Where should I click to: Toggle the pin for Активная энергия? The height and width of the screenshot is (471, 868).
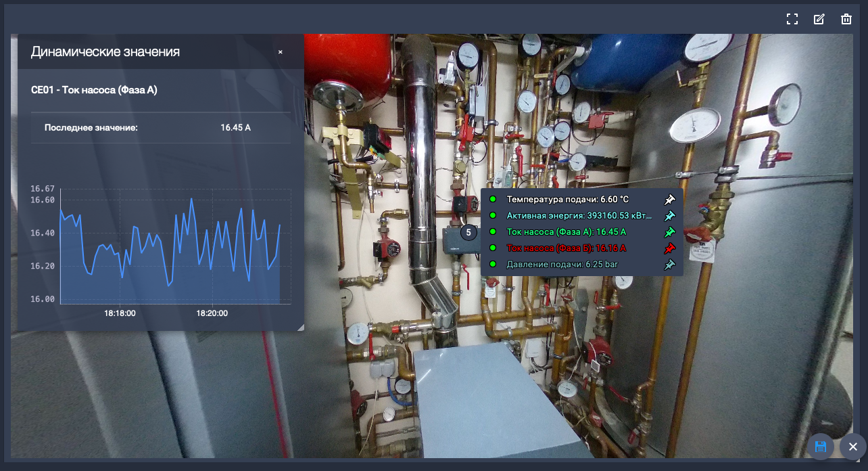669,216
